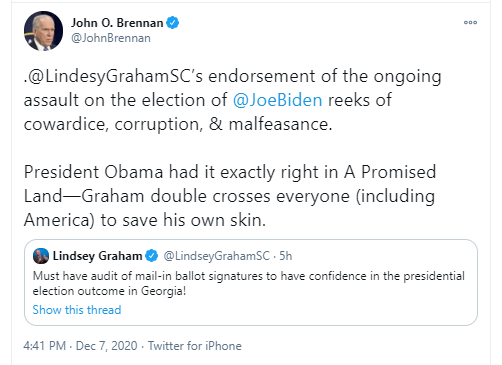The height and width of the screenshot is (365, 502).
Task: Click the Dec 7, 2020 date
Action: point(106,346)
